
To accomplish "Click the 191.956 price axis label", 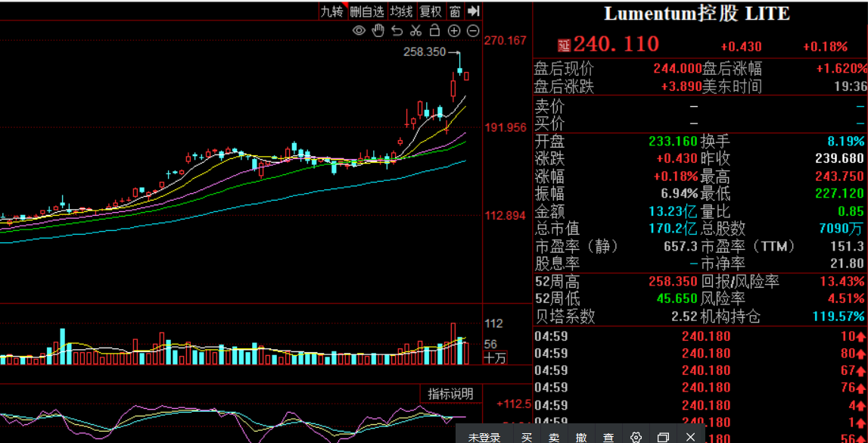I will click(x=506, y=128).
